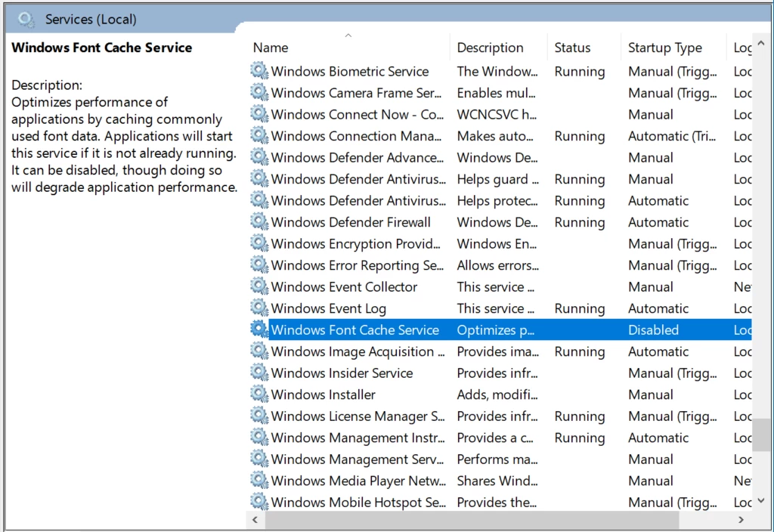Click the gear icon for Windows Error Reporting
This screenshot has height=532, width=774.
(x=259, y=264)
